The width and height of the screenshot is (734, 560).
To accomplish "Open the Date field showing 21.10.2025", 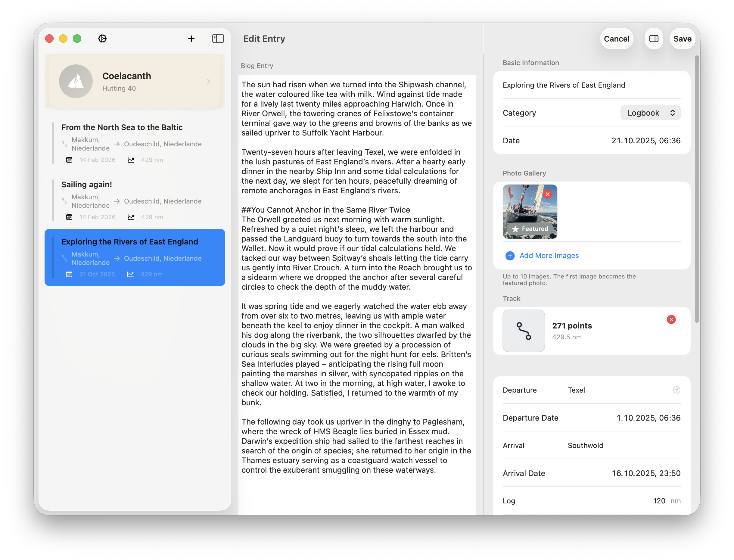I will point(646,140).
